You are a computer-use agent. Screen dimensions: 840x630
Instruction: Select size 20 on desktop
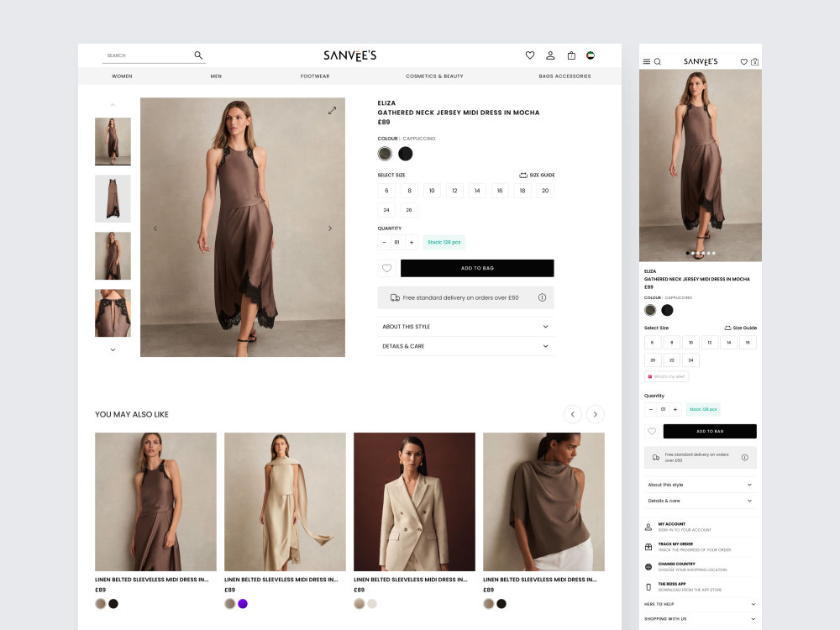[x=545, y=191]
